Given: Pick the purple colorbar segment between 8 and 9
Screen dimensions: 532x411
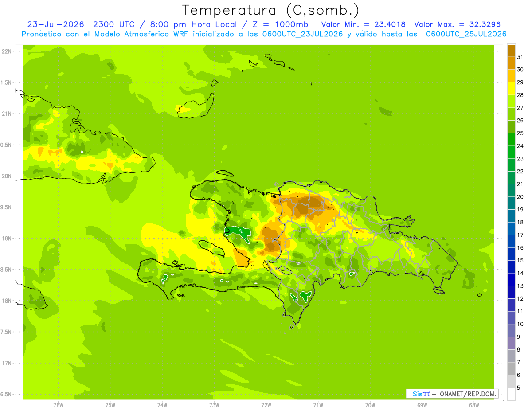Looking at the screenshot, I should pos(511,343).
